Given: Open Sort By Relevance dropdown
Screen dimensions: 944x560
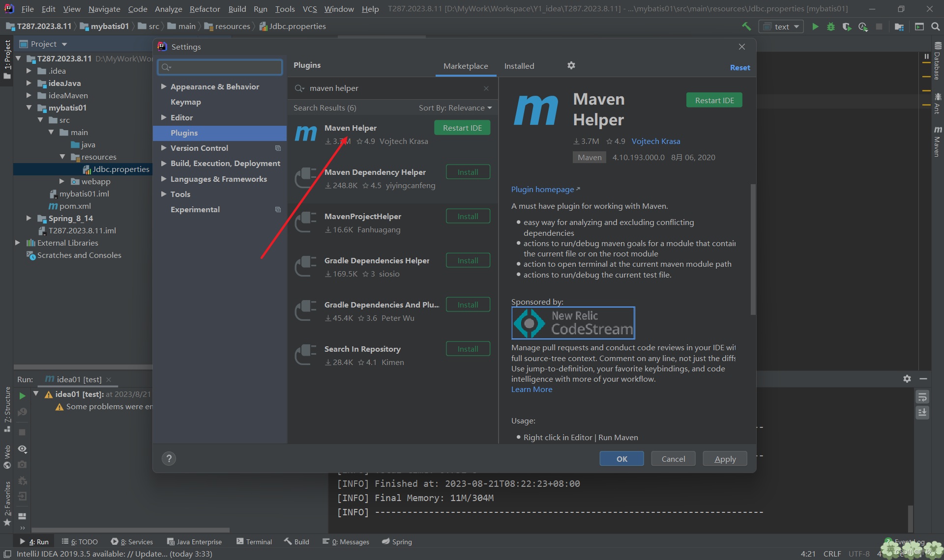Looking at the screenshot, I should 455,108.
